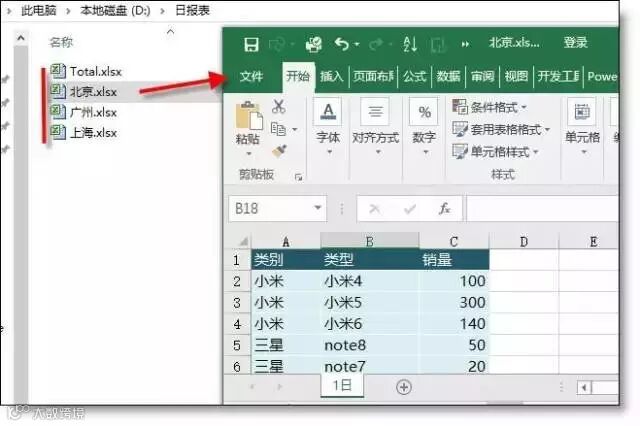Screen dimensions: 640x426
Task: Click the Redo arrow icon
Action: coord(376,44)
